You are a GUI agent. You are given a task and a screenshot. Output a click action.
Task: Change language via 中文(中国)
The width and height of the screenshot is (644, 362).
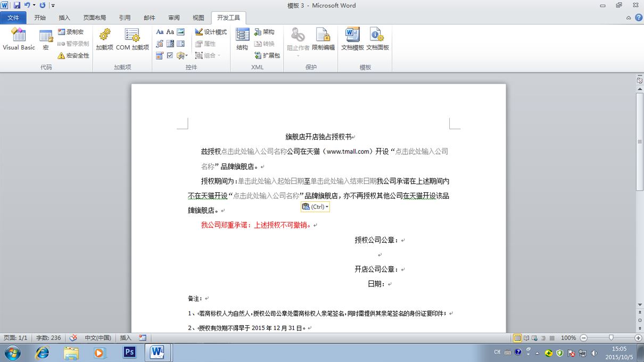98,338
